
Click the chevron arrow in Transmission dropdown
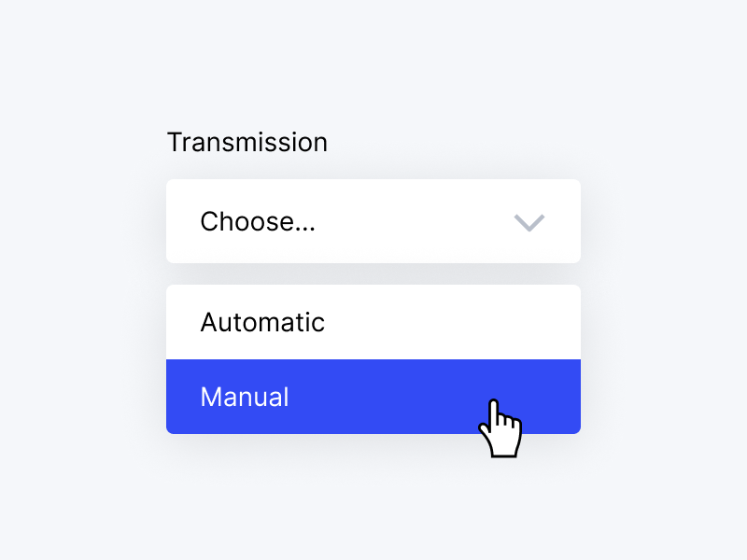(x=529, y=222)
